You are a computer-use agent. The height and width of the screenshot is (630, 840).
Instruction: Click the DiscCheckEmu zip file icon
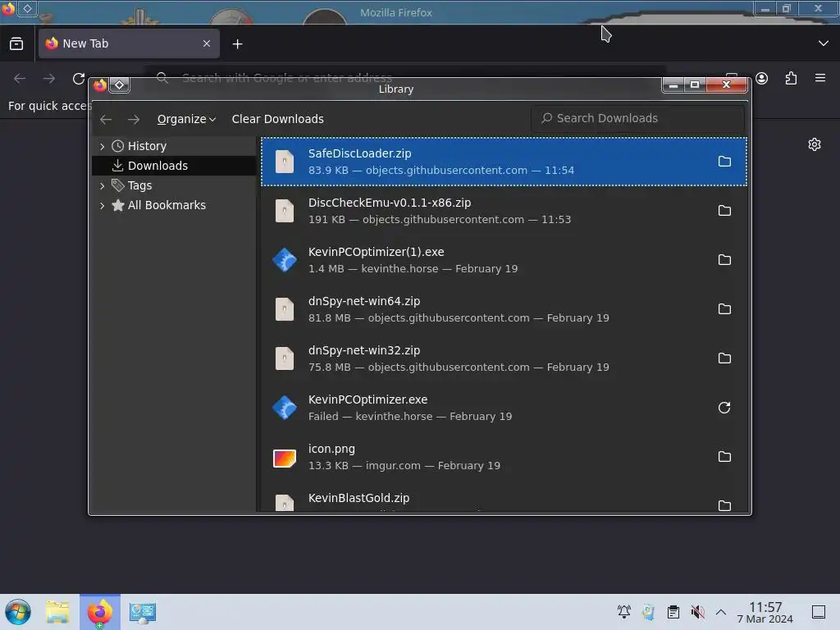285,211
